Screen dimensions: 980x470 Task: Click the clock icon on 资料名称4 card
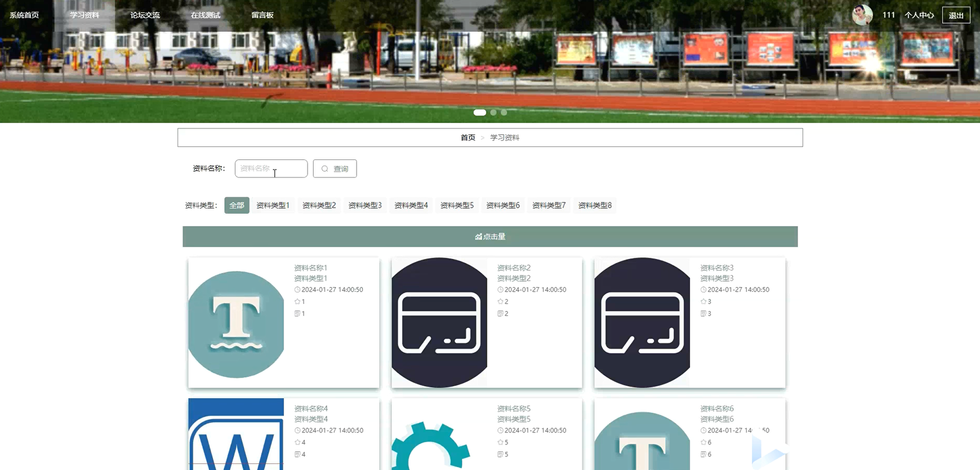click(x=297, y=430)
